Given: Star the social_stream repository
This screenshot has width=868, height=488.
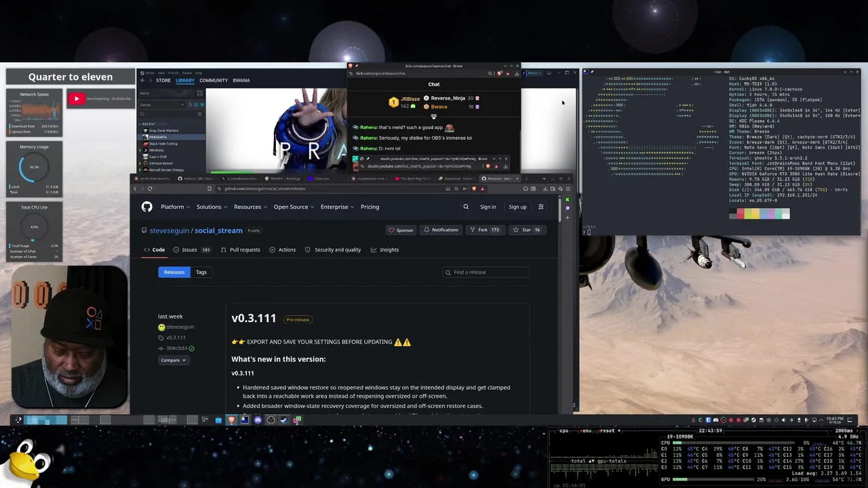Looking at the screenshot, I should point(527,230).
